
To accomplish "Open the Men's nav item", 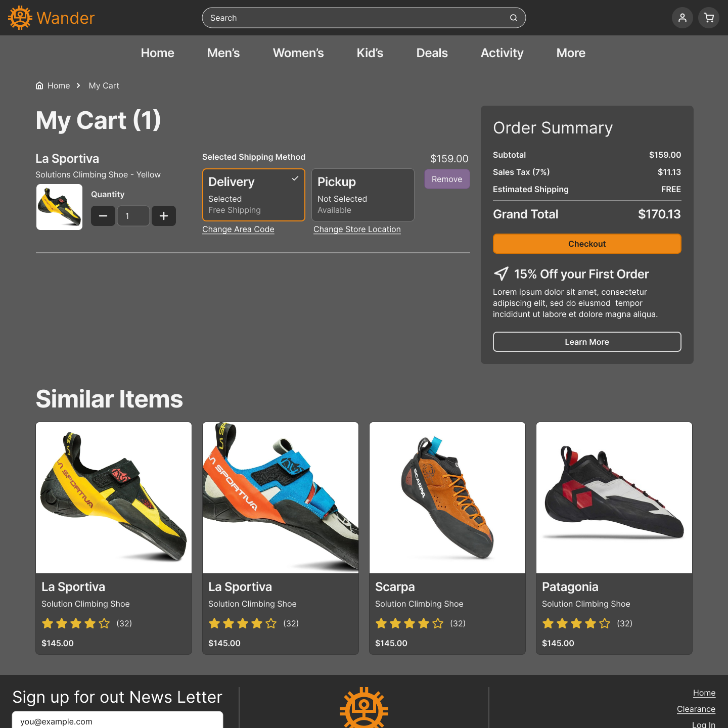I will tap(223, 53).
